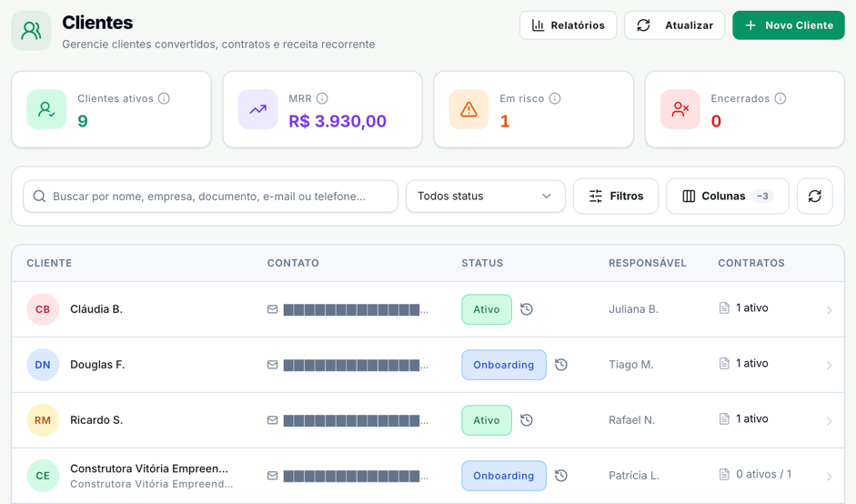Screen dimensions: 856x504
Task: Click the Clientes ativos user-check icon
Action: pos(46,109)
